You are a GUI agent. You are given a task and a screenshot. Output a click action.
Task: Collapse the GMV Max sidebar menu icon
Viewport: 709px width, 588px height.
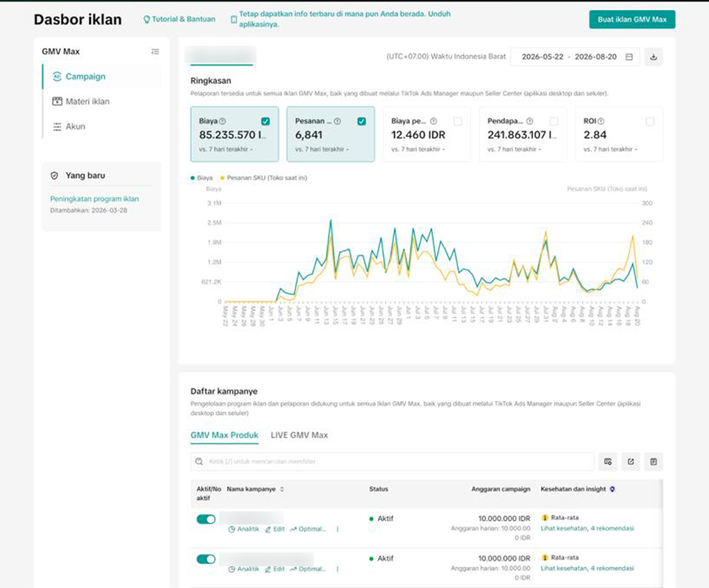[155, 52]
